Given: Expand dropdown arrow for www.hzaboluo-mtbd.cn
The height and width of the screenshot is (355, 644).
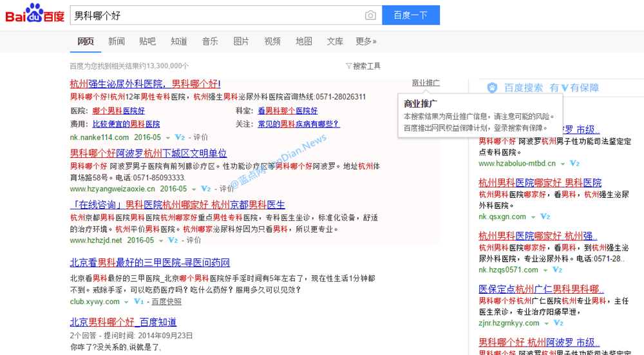Looking at the screenshot, I should (563, 164).
